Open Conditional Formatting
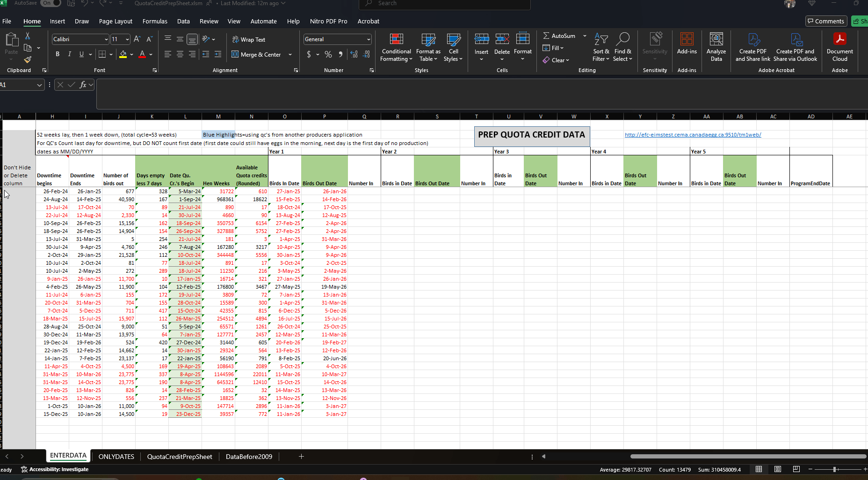The image size is (868, 480). (x=396, y=47)
